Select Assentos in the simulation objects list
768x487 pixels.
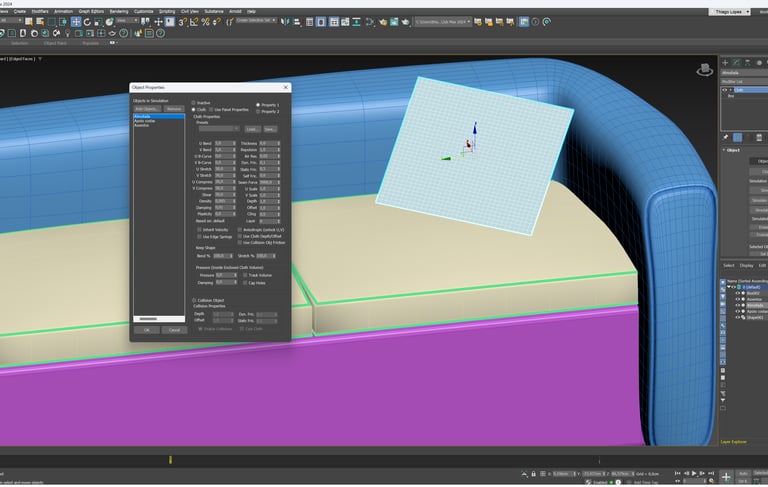141,126
